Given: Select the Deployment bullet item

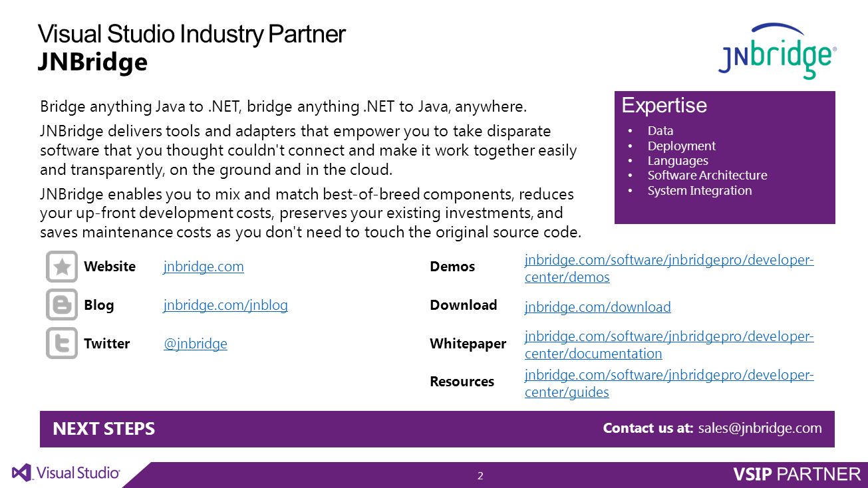Looking at the screenshot, I should 681,146.
